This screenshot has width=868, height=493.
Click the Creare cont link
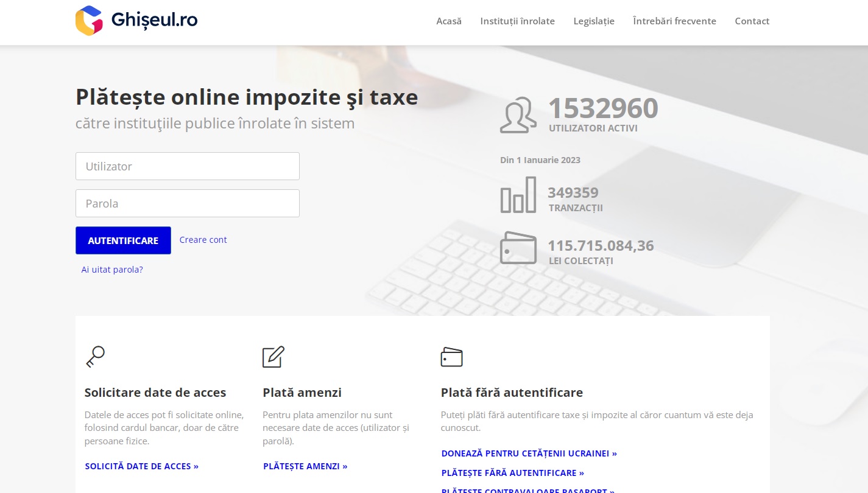coord(203,240)
